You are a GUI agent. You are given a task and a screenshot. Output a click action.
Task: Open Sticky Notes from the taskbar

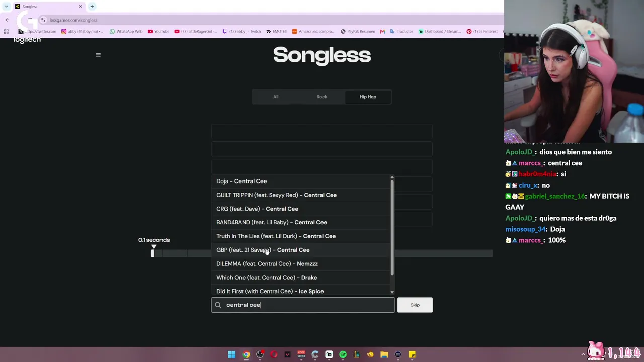point(412,354)
